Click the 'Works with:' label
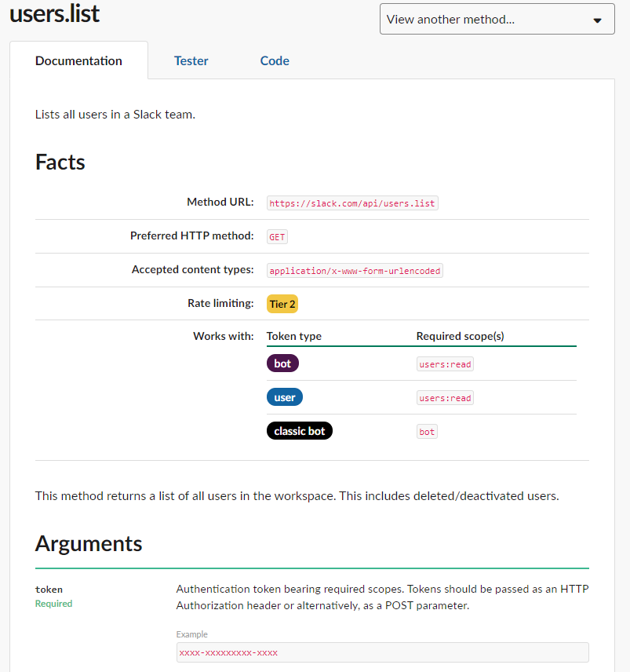 pyautogui.click(x=223, y=336)
